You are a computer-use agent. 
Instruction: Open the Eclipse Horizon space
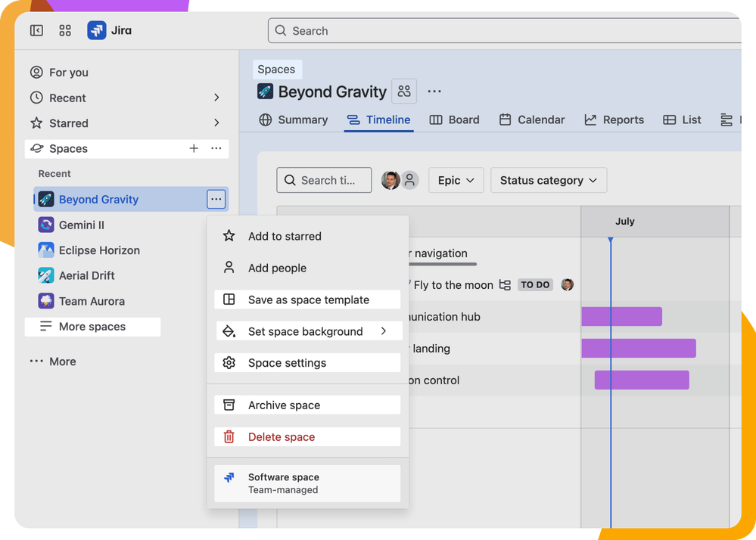(99, 250)
